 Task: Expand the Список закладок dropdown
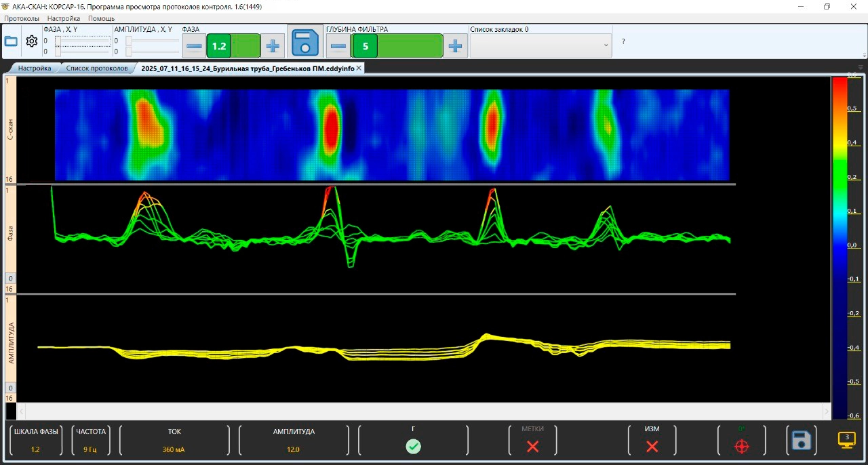pos(606,45)
